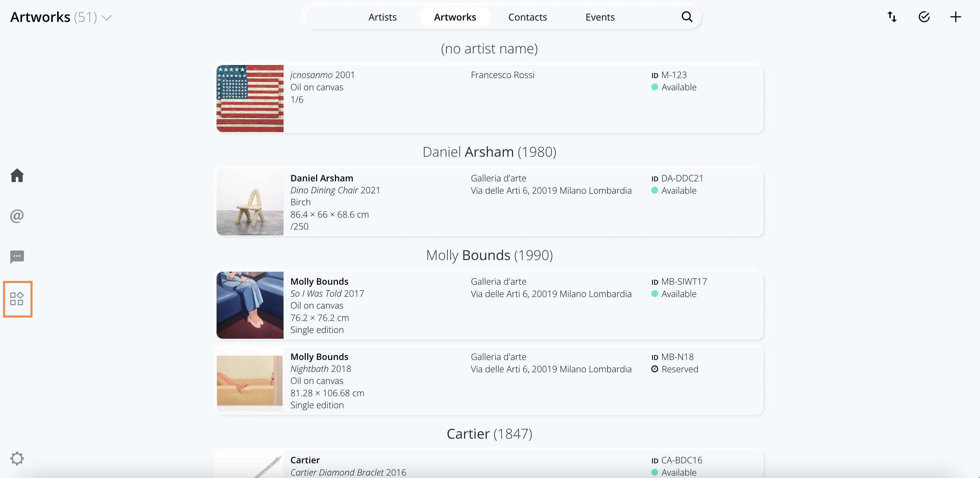The image size is (980, 478).
Task: Click ID DA-DDC21 text
Action: 677,178
